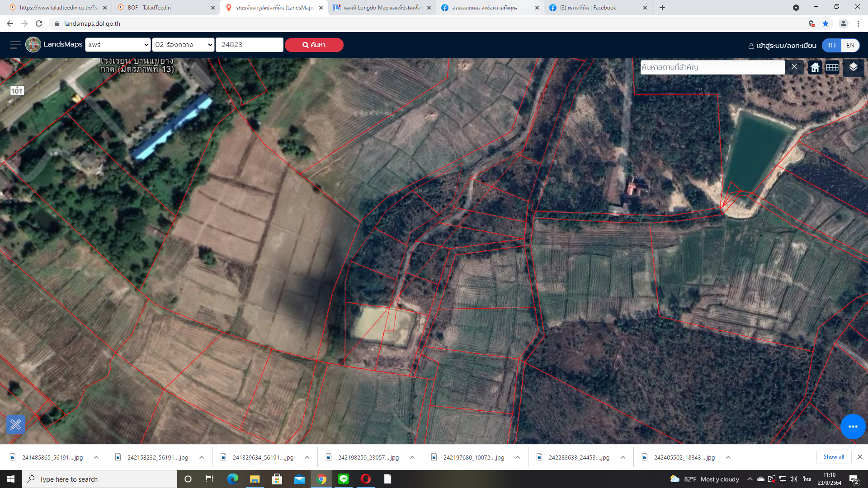The image size is (868, 488).
Task: Go forward to the next page
Action: (24, 23)
